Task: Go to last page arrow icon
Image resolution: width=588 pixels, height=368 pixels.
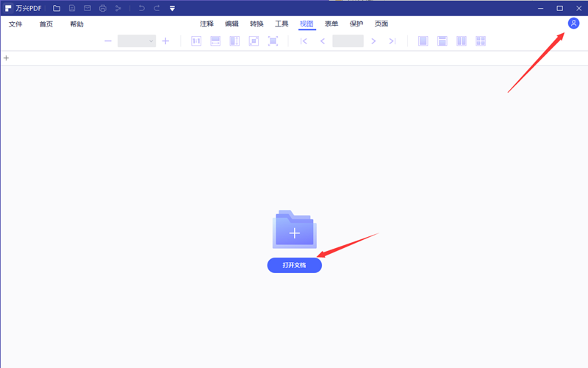Action: pyautogui.click(x=392, y=41)
